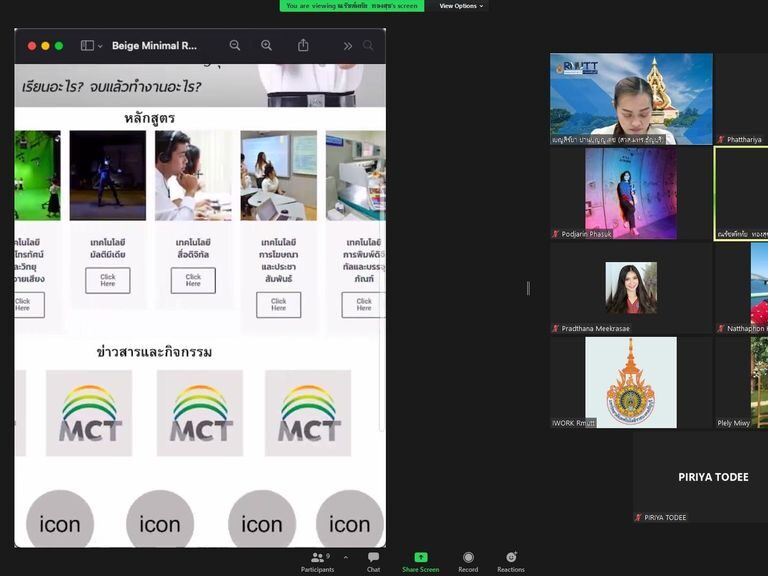
Task: Select the printing machine photo
Action: [356, 175]
